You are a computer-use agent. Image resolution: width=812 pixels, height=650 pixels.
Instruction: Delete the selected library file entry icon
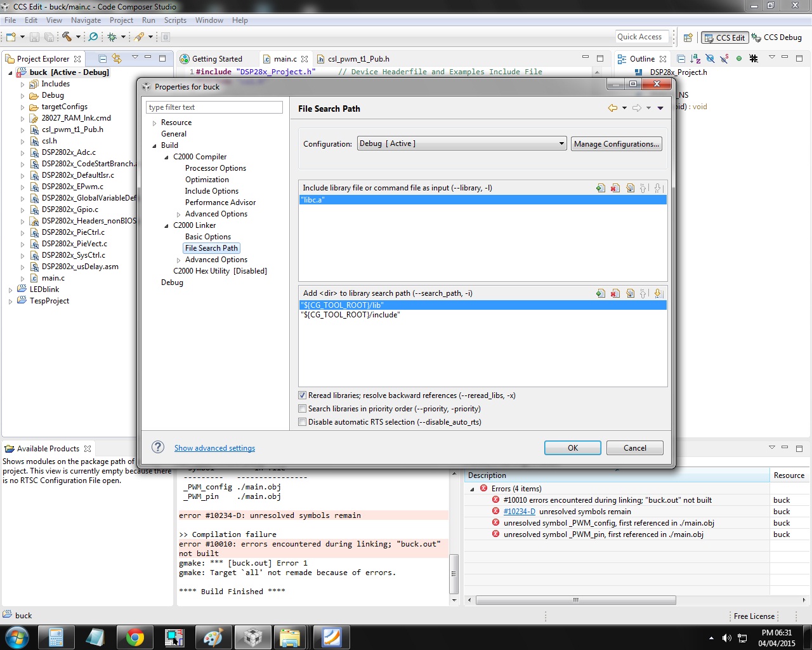(x=615, y=188)
